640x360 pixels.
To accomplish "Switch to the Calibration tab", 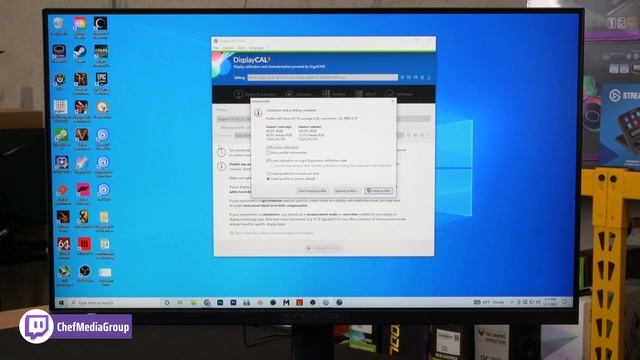I will coord(299,94).
